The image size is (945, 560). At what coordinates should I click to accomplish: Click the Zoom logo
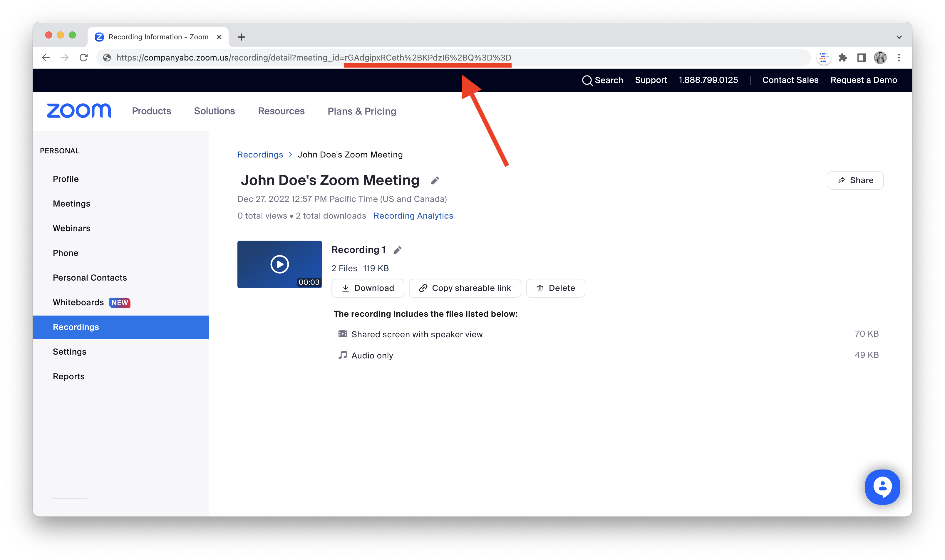[78, 110]
